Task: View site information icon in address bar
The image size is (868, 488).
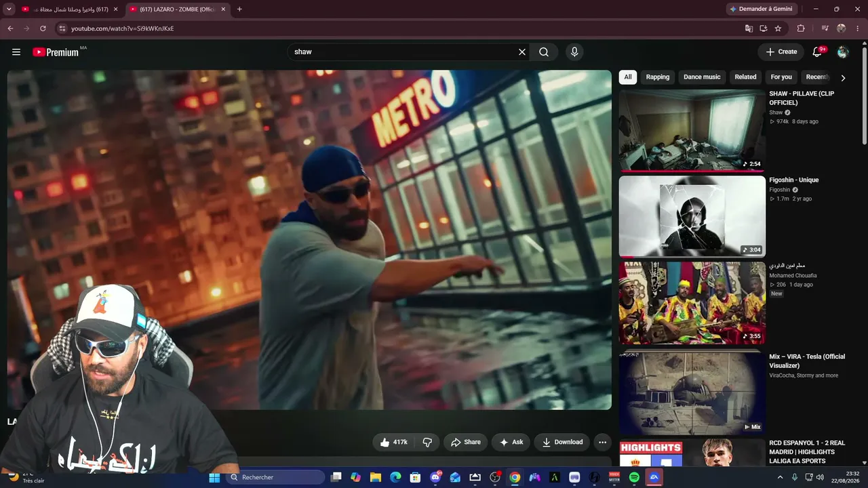Action: 62,28
